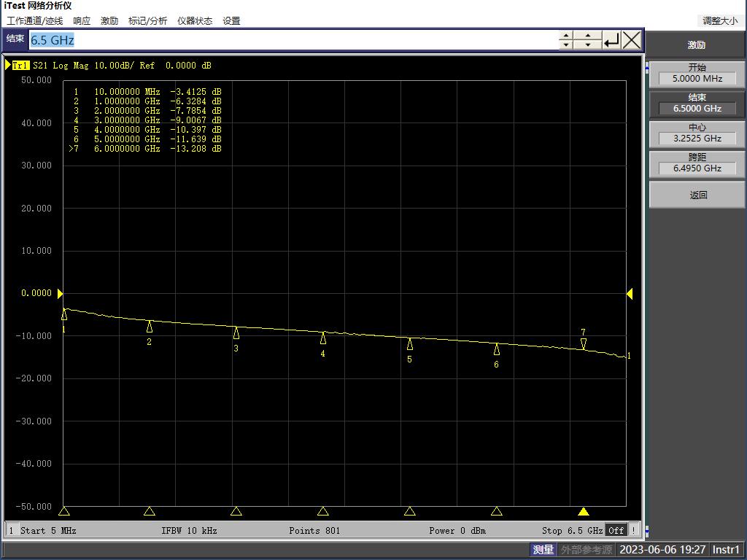
Task: Click the Enter arrow icon to confirm the value
Action: (x=611, y=41)
